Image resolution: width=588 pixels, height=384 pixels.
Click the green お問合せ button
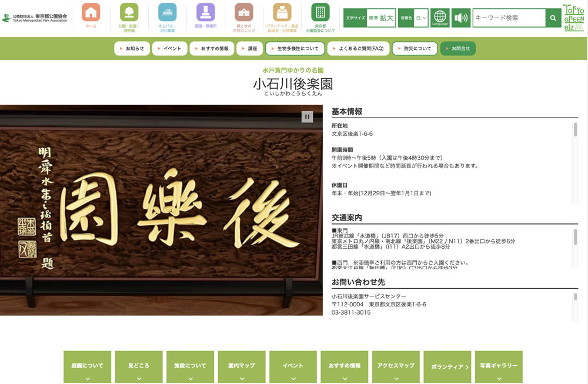(x=458, y=48)
